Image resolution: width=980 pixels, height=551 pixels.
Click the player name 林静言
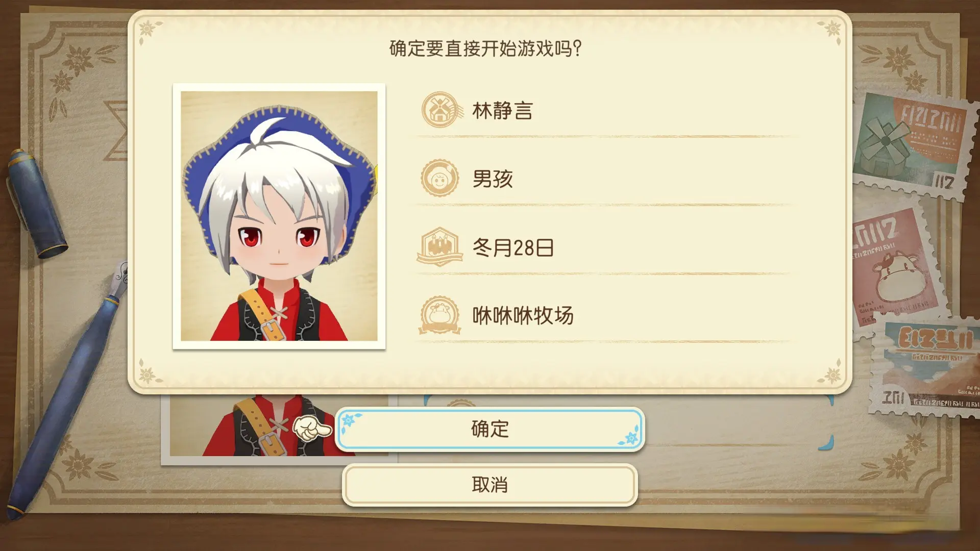pyautogui.click(x=503, y=111)
